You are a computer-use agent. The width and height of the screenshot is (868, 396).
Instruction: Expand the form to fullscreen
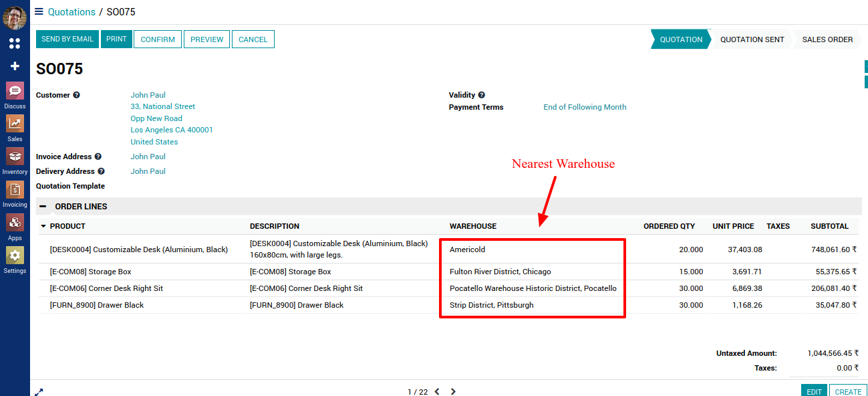pos(39,392)
